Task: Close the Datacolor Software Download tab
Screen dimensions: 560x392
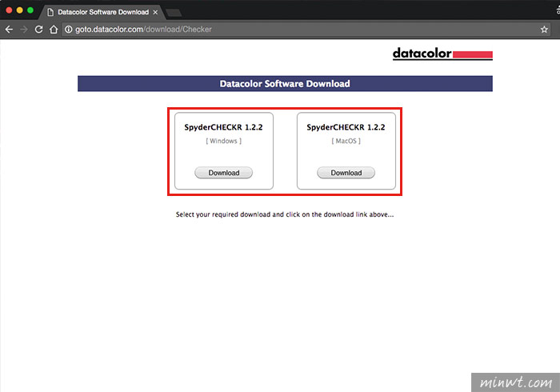Action: pyautogui.click(x=155, y=12)
